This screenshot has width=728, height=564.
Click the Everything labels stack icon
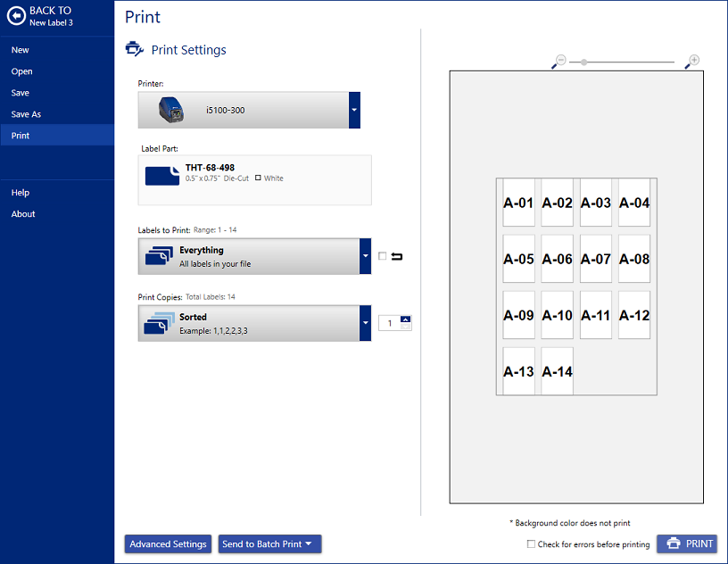pos(157,256)
